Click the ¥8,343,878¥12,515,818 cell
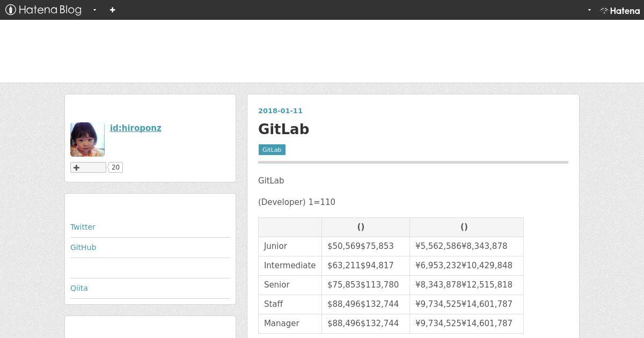Viewport: 644px width, 338px height. pos(467,285)
